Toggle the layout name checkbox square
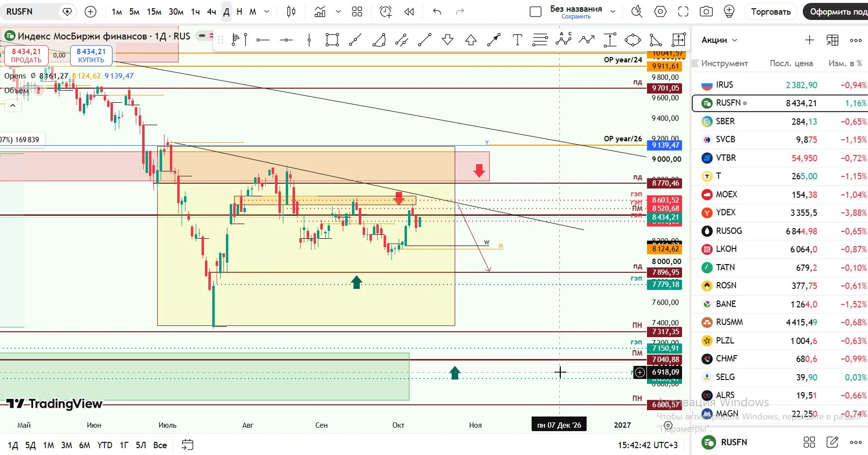Image resolution: width=868 pixels, height=455 pixels. tap(536, 12)
